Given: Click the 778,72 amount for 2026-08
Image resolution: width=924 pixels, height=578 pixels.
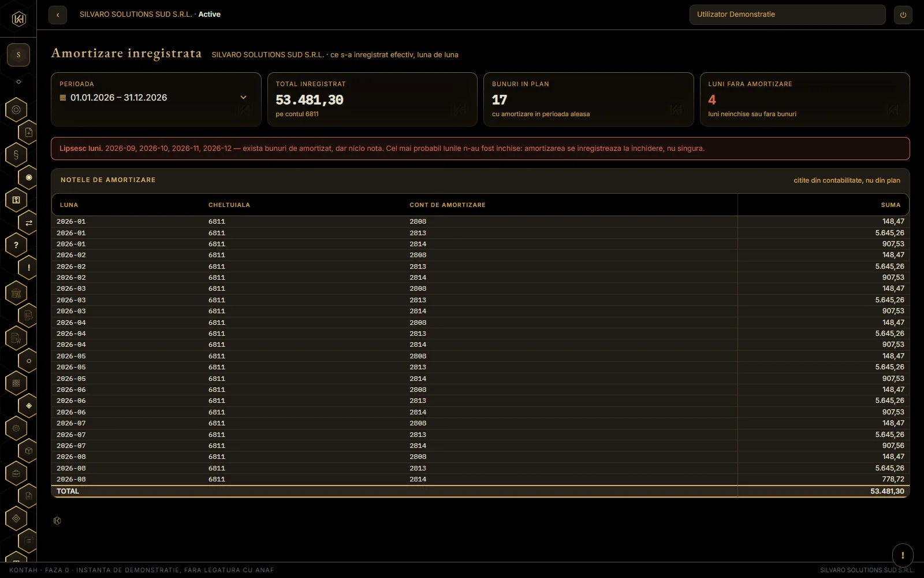Looking at the screenshot, I should click(893, 479).
